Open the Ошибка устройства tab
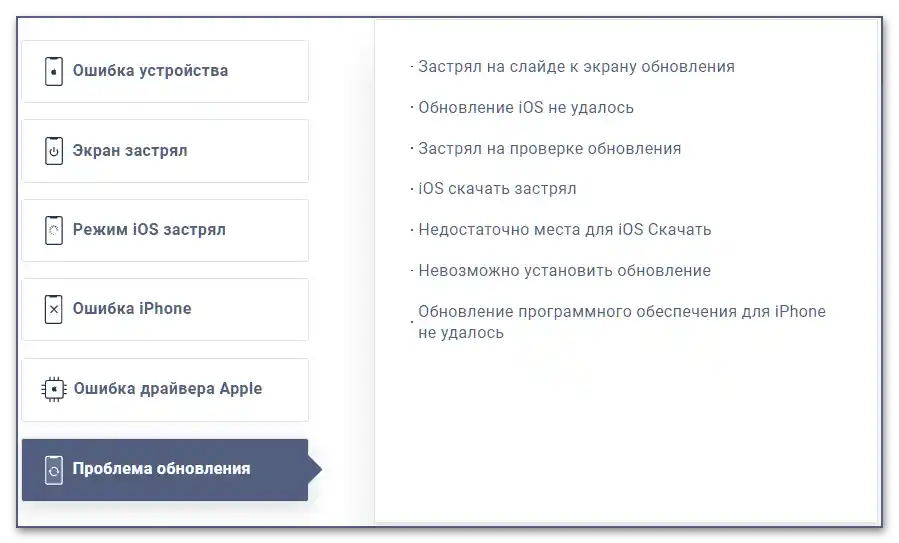The height and width of the screenshot is (543, 899). [x=165, y=72]
